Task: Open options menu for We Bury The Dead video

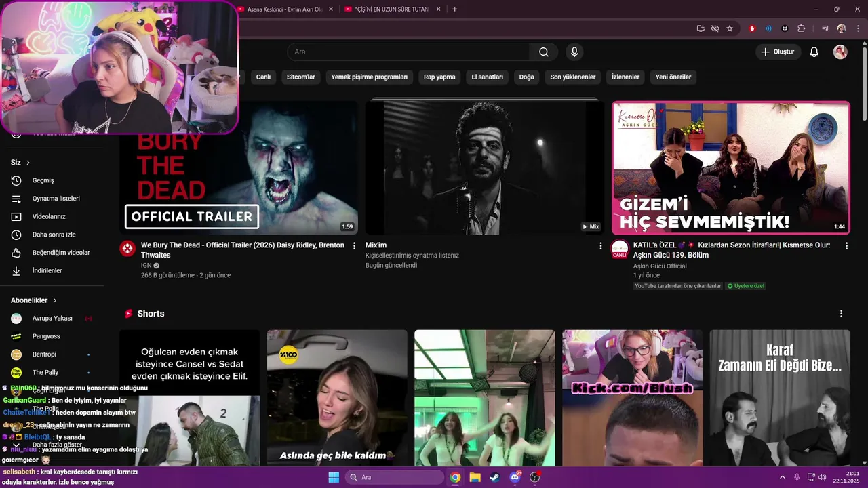Action: pos(354,246)
